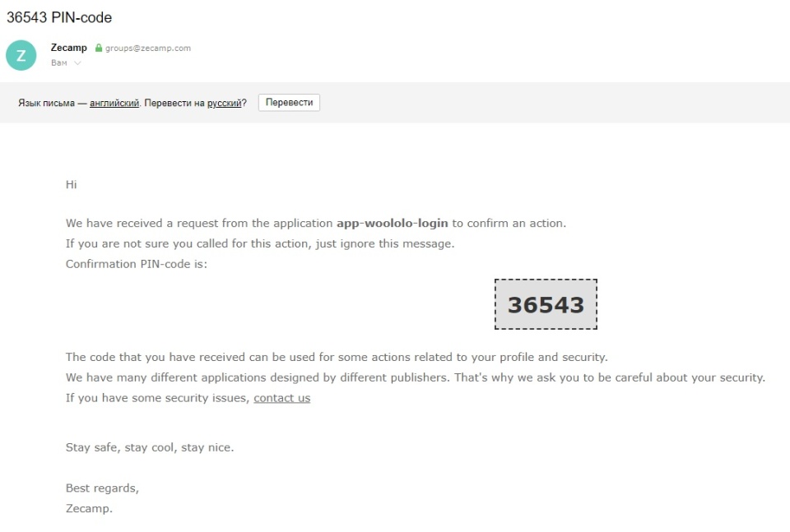The height and width of the screenshot is (532, 790).
Task: Click the groups@zecamp.com sender address
Action: [148, 49]
